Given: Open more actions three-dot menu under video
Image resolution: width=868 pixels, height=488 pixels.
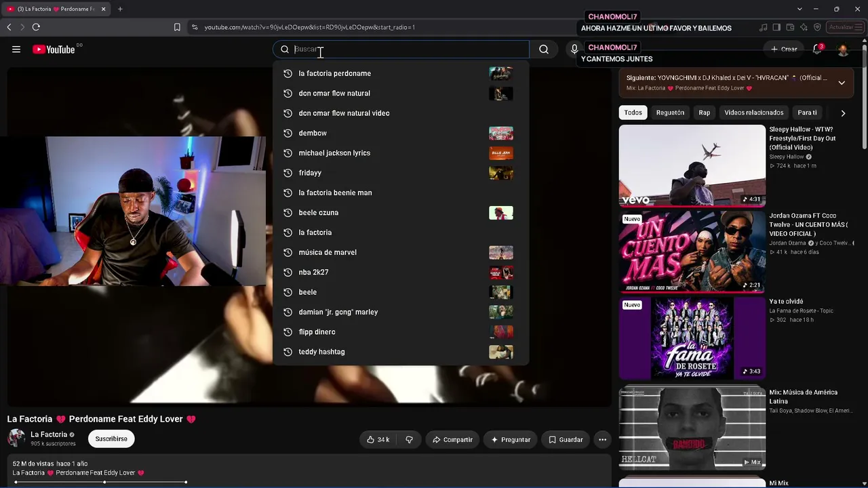Looking at the screenshot, I should (x=602, y=440).
